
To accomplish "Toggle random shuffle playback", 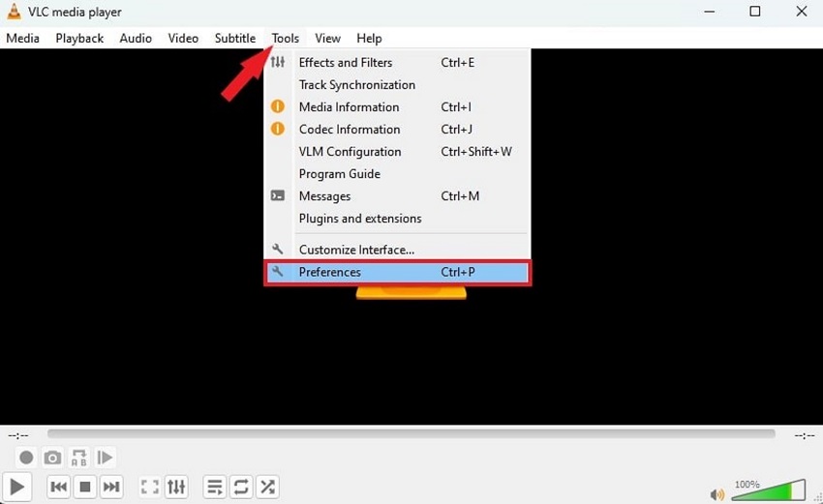I will (267, 487).
